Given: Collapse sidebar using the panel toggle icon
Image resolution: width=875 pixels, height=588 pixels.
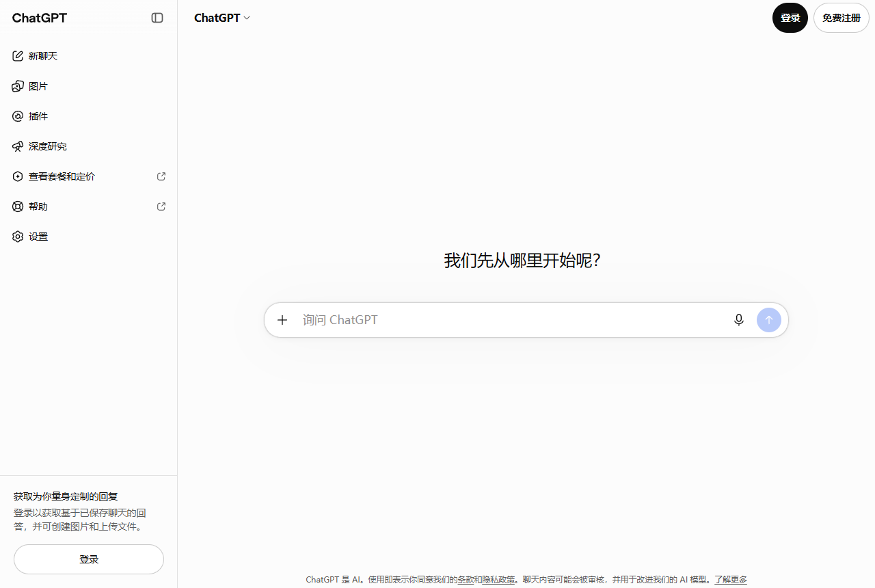Looking at the screenshot, I should (157, 18).
